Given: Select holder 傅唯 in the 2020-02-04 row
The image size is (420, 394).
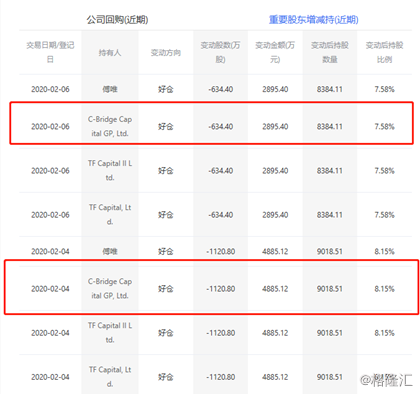Looking at the screenshot, I should tap(110, 251).
